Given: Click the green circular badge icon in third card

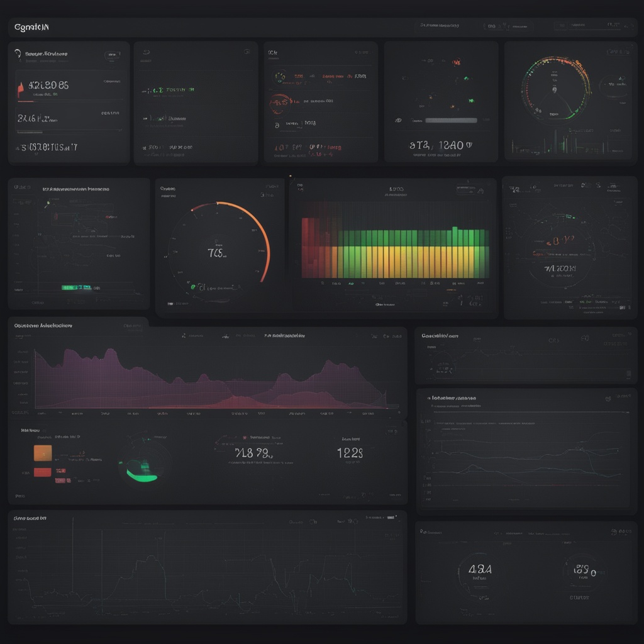Looking at the screenshot, I should pyautogui.click(x=280, y=77).
